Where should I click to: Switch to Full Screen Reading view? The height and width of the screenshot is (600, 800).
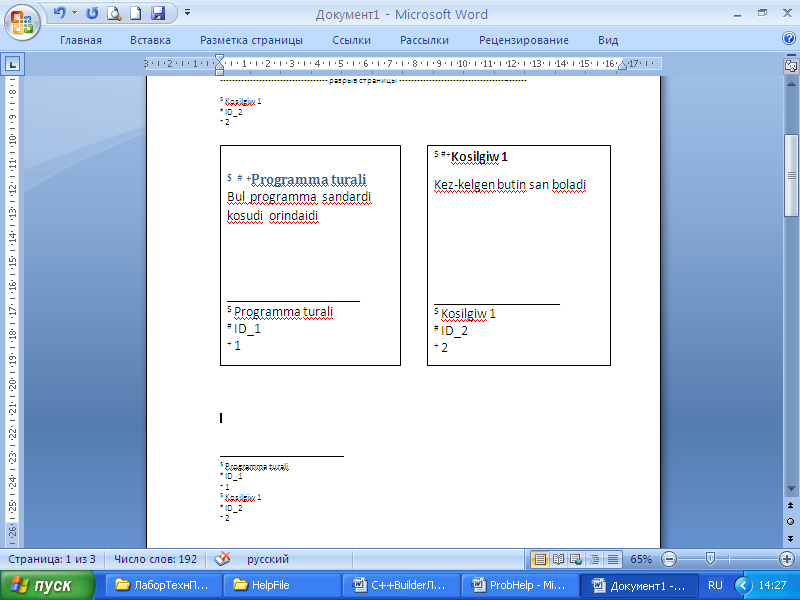(x=558, y=560)
